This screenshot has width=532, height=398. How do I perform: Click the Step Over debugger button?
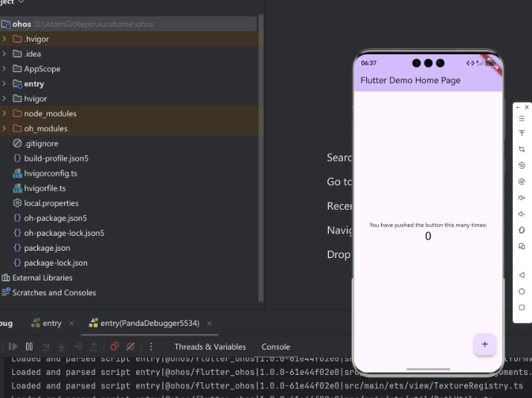tap(45, 347)
